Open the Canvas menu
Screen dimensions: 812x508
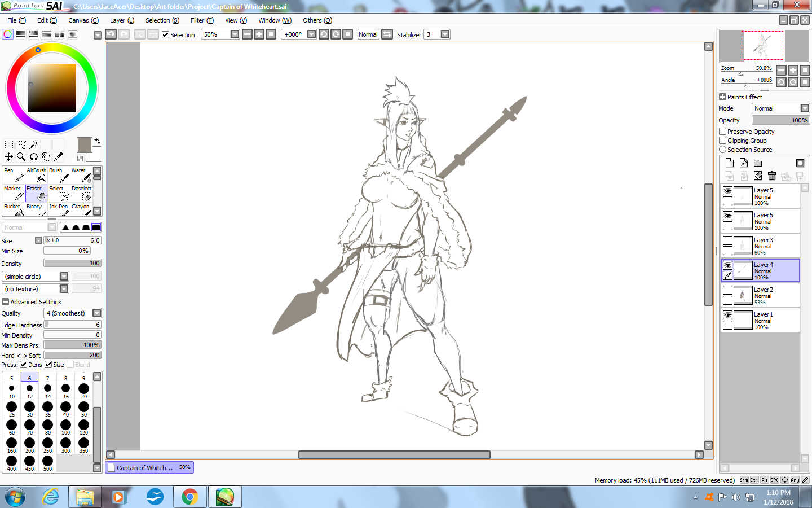point(83,20)
